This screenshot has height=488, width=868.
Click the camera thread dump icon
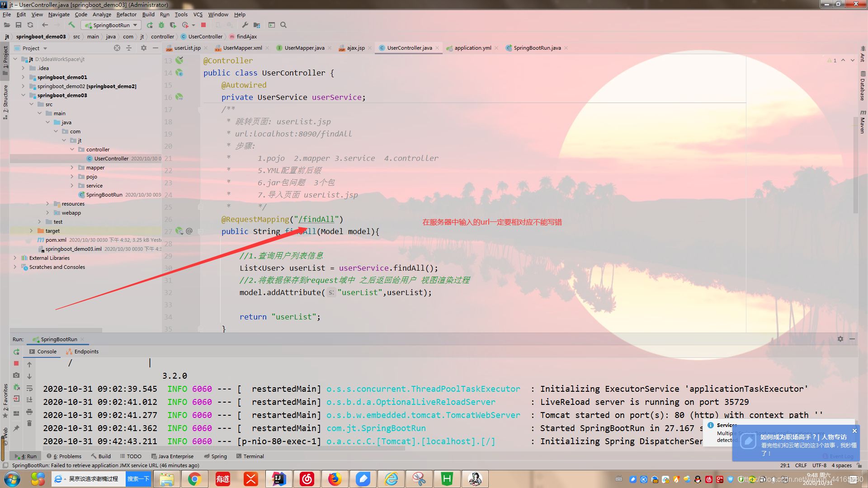point(16,375)
